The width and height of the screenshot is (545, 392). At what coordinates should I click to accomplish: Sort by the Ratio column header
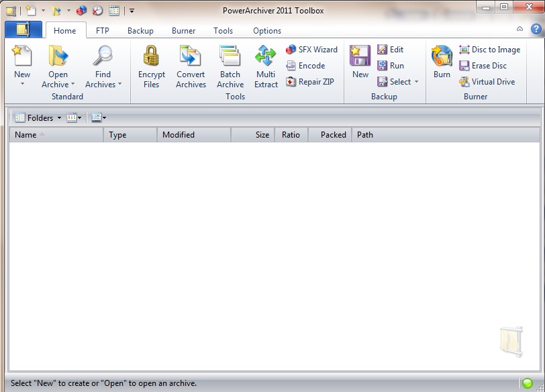(x=291, y=135)
